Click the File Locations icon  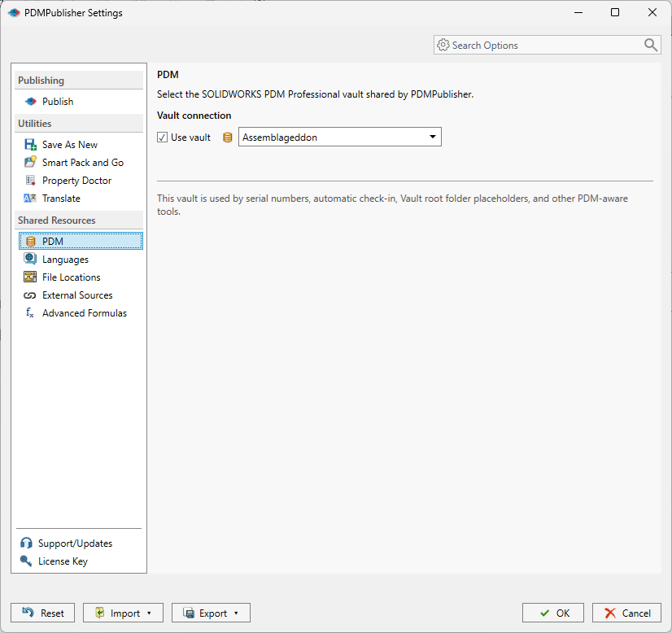coord(30,277)
